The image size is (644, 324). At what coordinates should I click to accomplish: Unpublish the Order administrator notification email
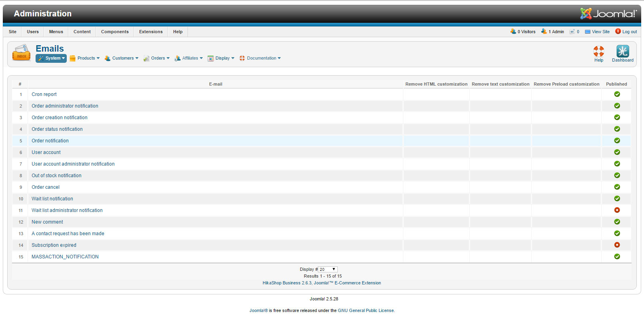pos(617,106)
